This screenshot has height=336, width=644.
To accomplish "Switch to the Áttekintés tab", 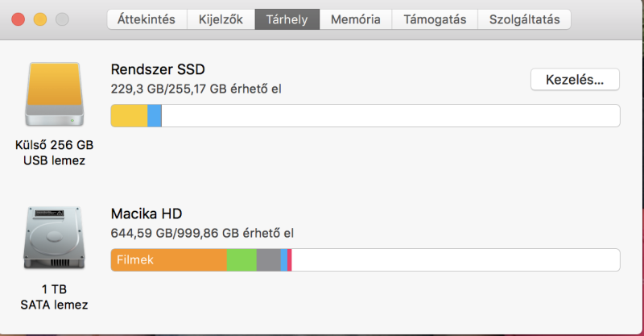I will [147, 19].
